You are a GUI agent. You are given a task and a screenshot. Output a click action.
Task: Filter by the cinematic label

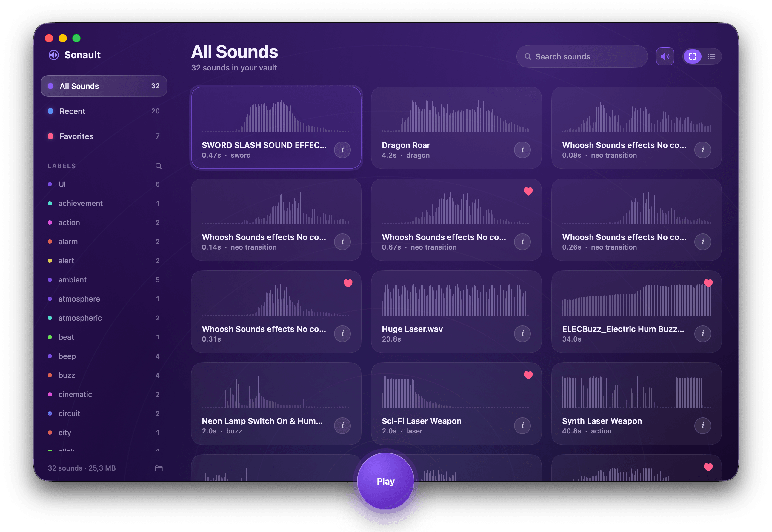pos(104,394)
